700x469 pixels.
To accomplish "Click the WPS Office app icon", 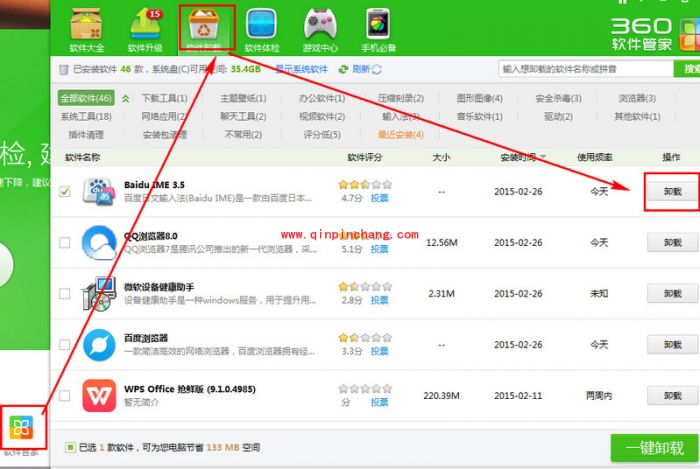I will click(99, 395).
